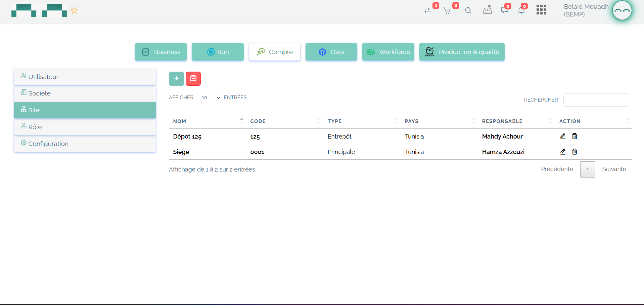The width and height of the screenshot is (644, 305).
Task: Sort table by CODE column
Action: (285, 121)
